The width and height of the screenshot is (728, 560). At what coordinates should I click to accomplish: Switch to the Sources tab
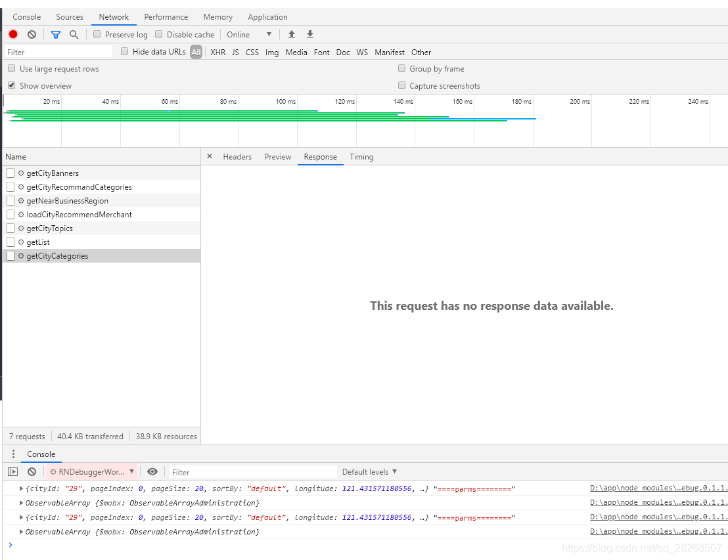click(x=70, y=16)
